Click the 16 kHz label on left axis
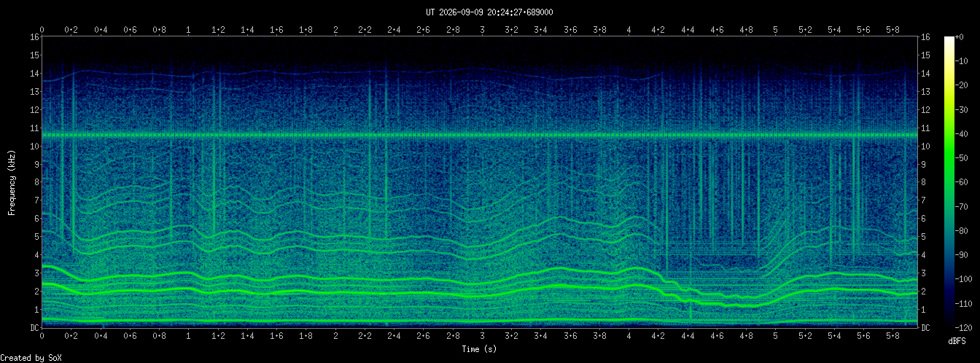 point(35,37)
